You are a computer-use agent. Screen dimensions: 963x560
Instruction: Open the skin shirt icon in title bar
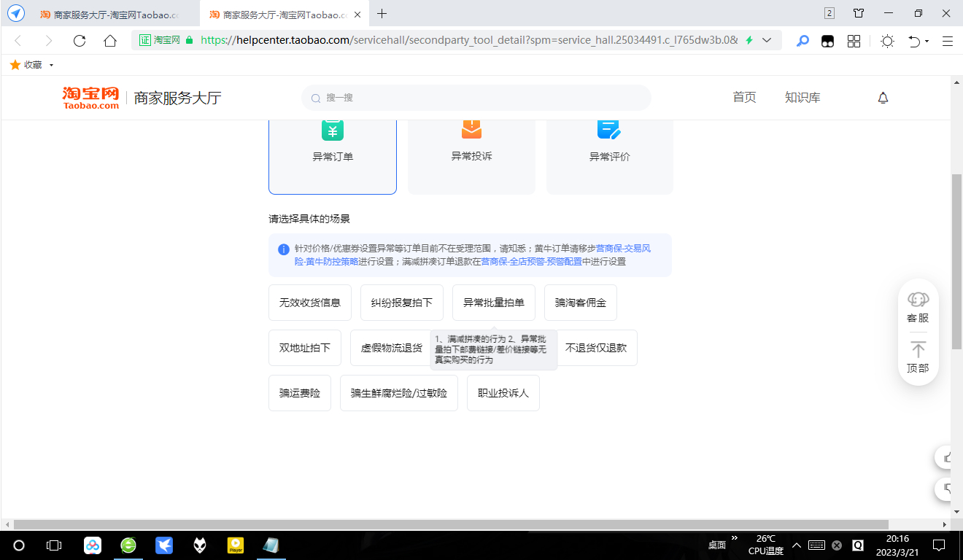coord(859,13)
